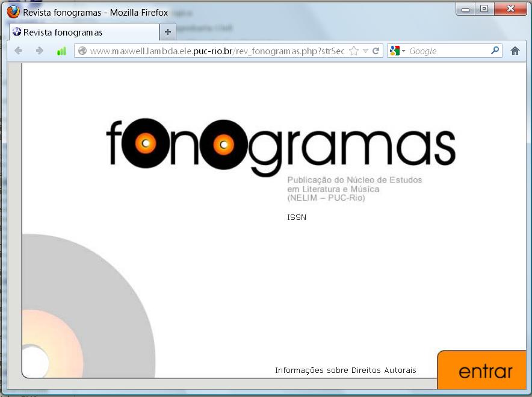The height and width of the screenshot is (397, 532).
Task: Click inside the URL address bar
Action: pyautogui.click(x=228, y=51)
